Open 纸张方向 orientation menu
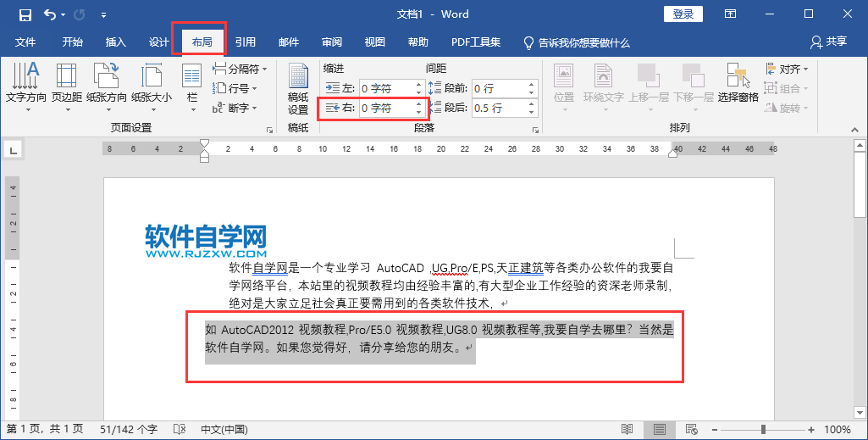Screen dimensions: 868x440 point(107,86)
